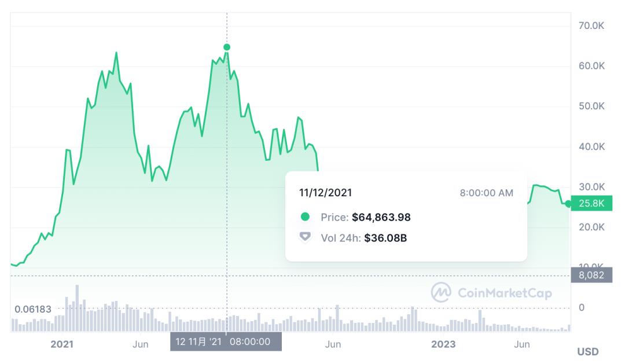The height and width of the screenshot is (364, 625).
Task: Click the 12 11月 '21 08:00:00 time label
Action: pyautogui.click(x=226, y=341)
